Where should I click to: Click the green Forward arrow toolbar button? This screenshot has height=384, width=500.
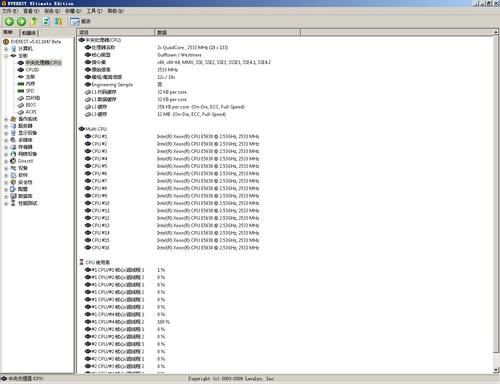[x=21, y=22]
